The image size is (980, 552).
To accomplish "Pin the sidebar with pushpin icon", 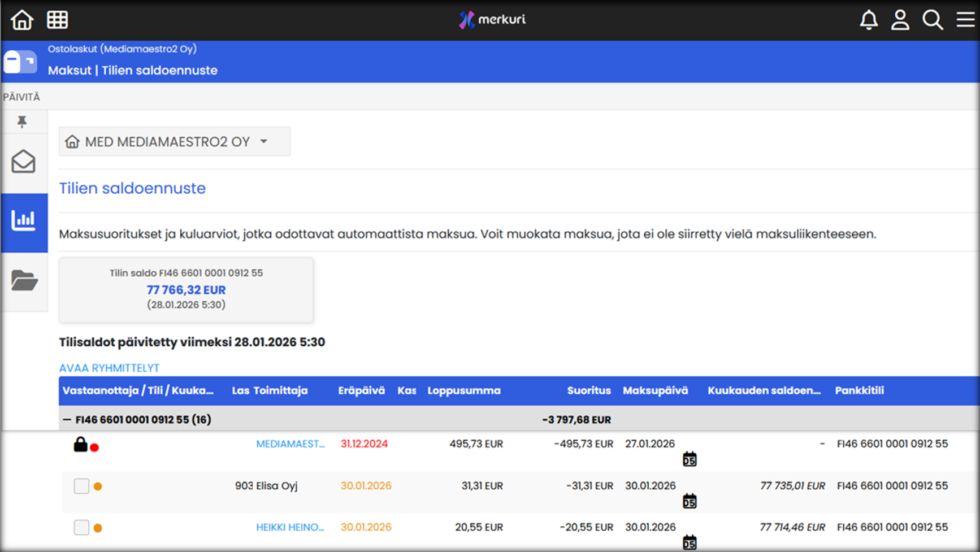I will [x=22, y=121].
